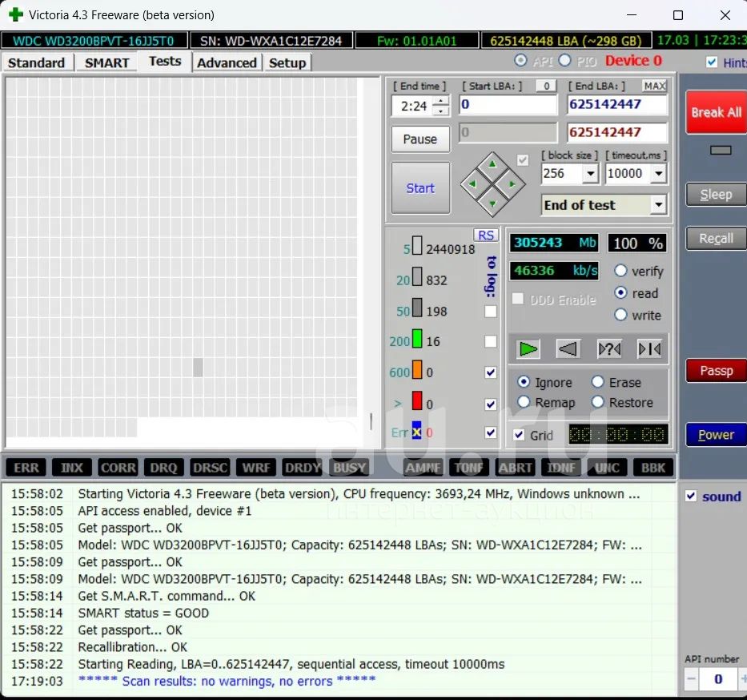Click the Pause button
The width and height of the screenshot is (747, 700).
tap(420, 139)
